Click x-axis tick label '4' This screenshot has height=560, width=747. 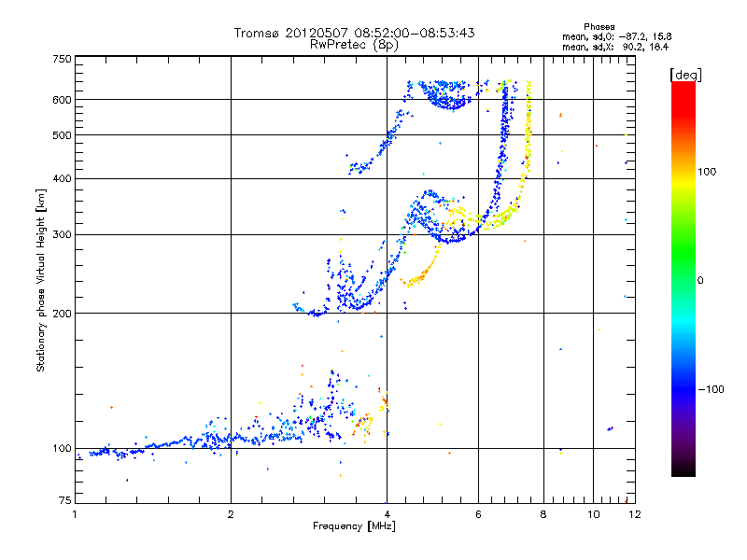point(387,514)
